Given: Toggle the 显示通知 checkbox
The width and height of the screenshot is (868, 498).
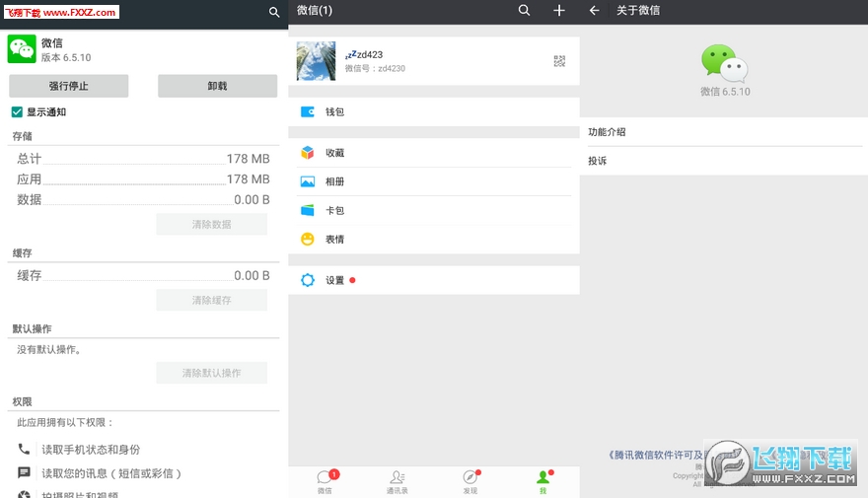Looking at the screenshot, I should [17, 111].
